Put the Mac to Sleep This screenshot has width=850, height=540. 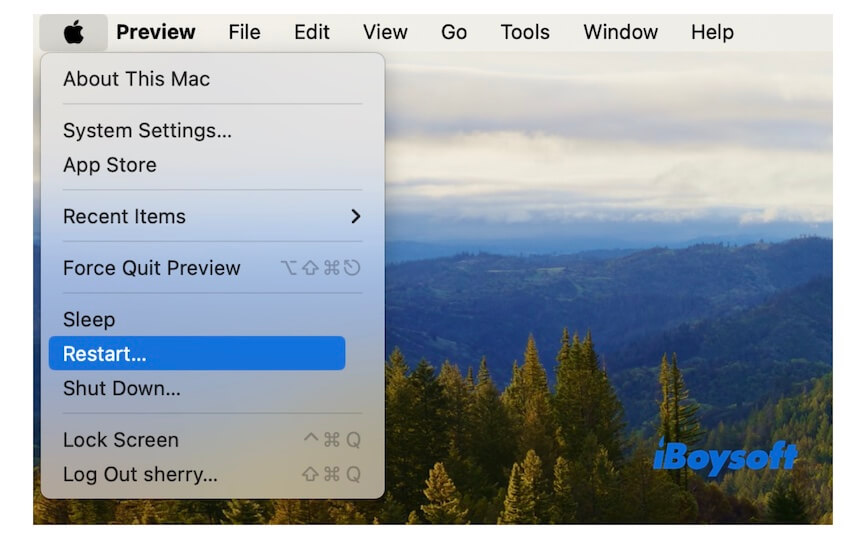coord(89,320)
